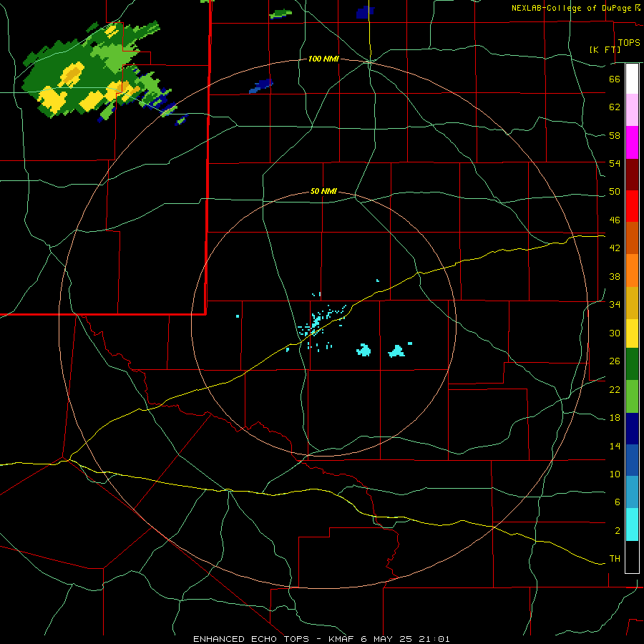Select the light blue swatch beside label 6

tap(632, 492)
